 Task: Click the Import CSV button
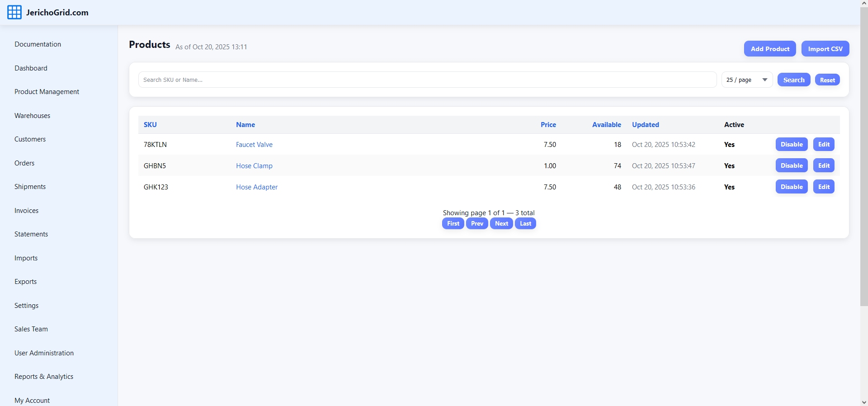point(825,49)
